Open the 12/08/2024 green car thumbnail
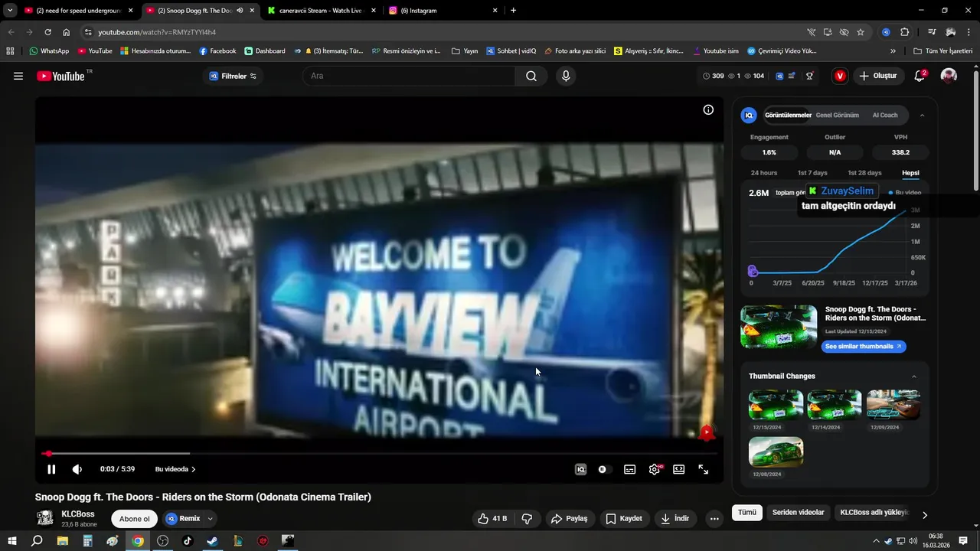Viewport: 980px width, 551px height. tap(776, 452)
